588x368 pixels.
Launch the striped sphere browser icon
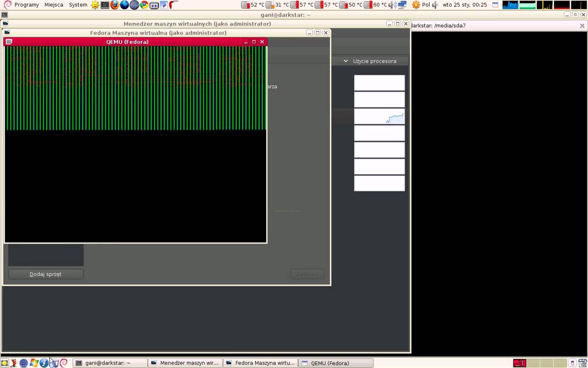coord(134,5)
